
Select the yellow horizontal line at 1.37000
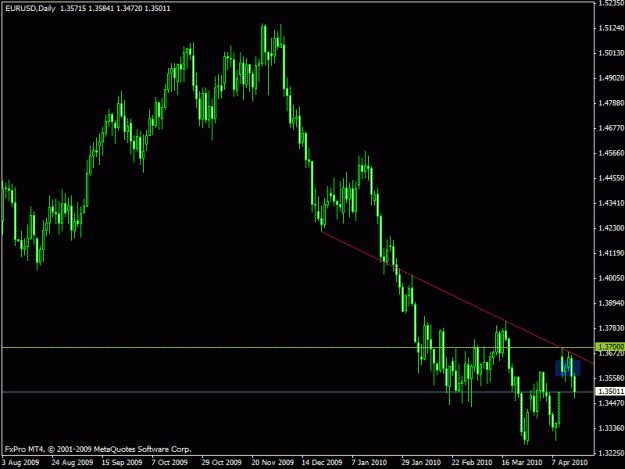298,347
